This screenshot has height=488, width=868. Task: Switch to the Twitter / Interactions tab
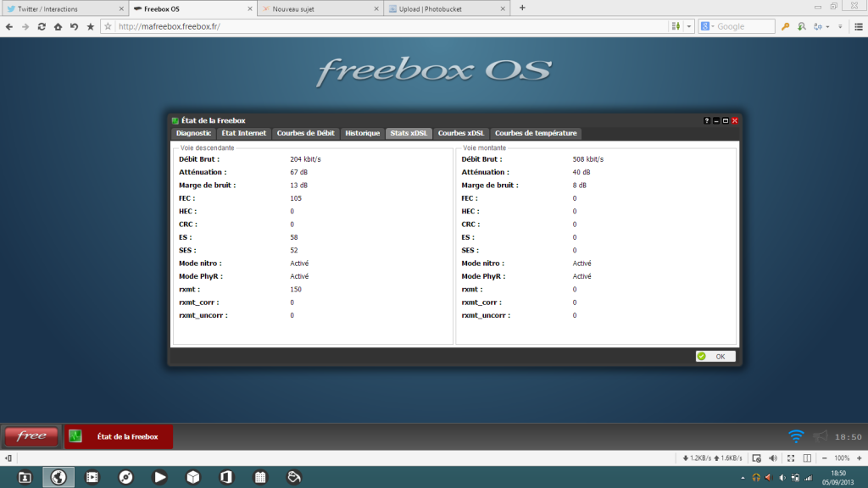(x=64, y=8)
